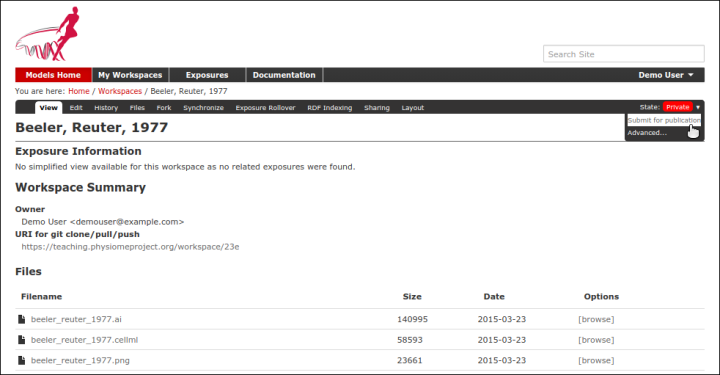Click the Workspaces breadcrumb link
720x375 pixels.
[120, 91]
